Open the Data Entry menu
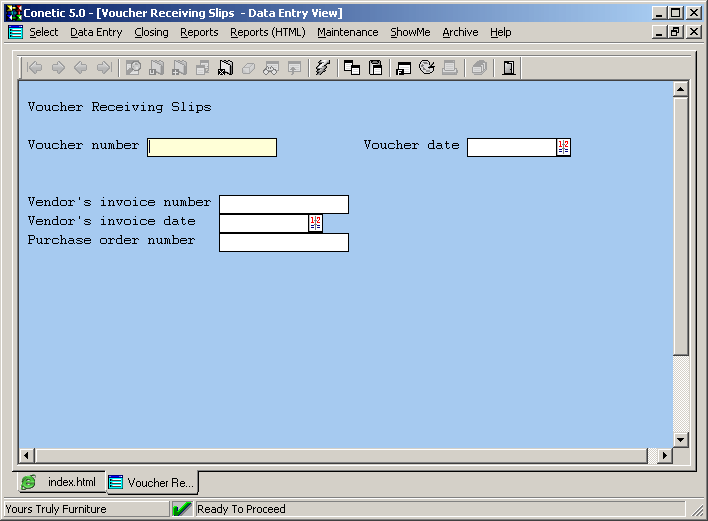This screenshot has width=708, height=521. point(96,32)
